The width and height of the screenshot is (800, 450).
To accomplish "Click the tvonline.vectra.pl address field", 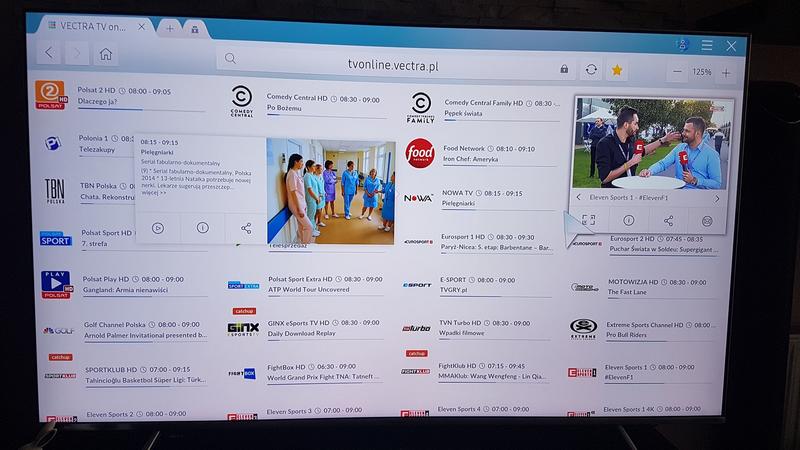I will (393, 65).
